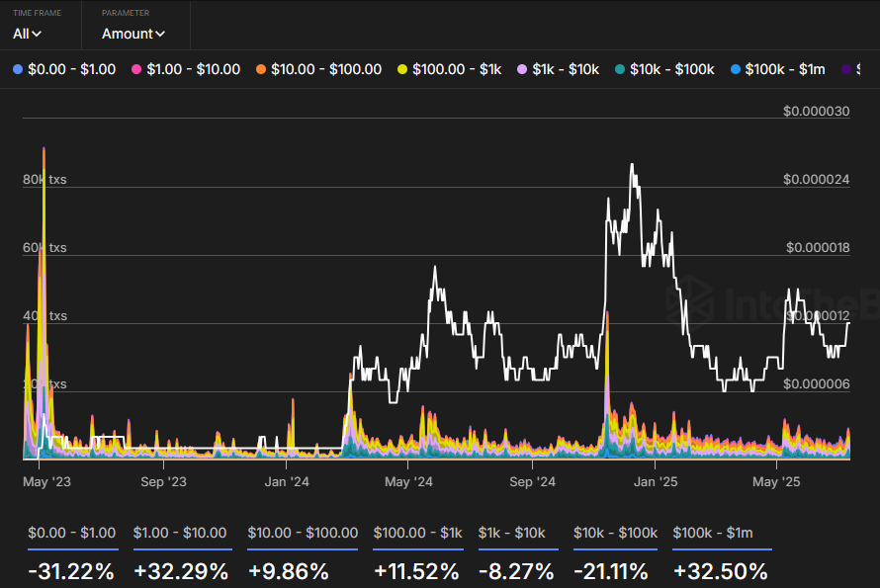Click the Jan '25 axis label
The width and height of the screenshot is (880, 588).
pyautogui.click(x=656, y=482)
